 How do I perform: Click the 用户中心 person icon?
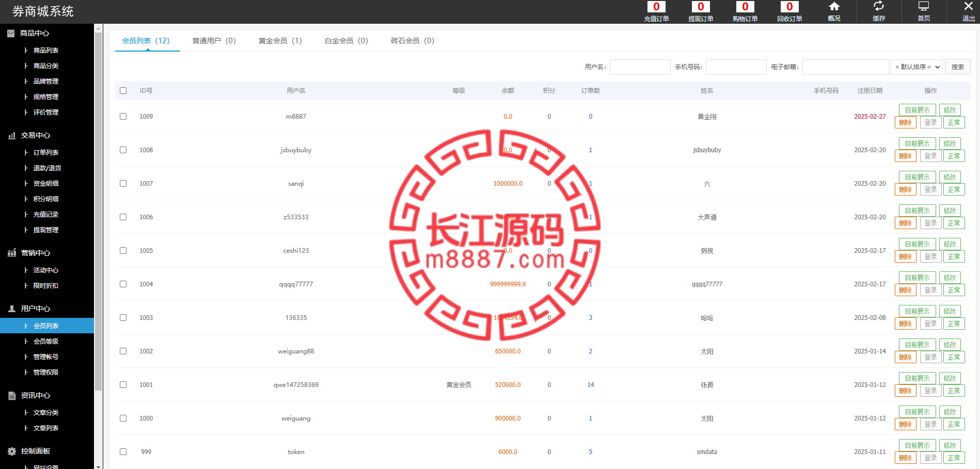pyautogui.click(x=12, y=309)
